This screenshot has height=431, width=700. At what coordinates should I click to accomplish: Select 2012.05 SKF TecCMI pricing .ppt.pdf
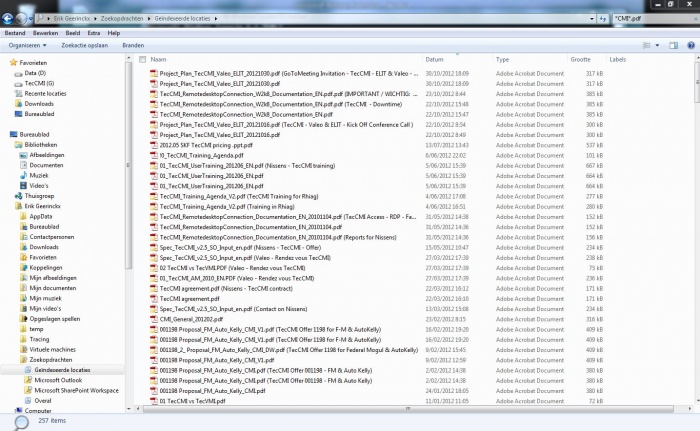point(206,145)
